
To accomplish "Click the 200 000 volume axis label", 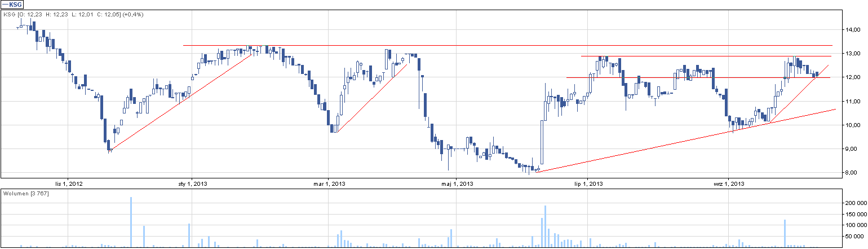I will [855, 202].
